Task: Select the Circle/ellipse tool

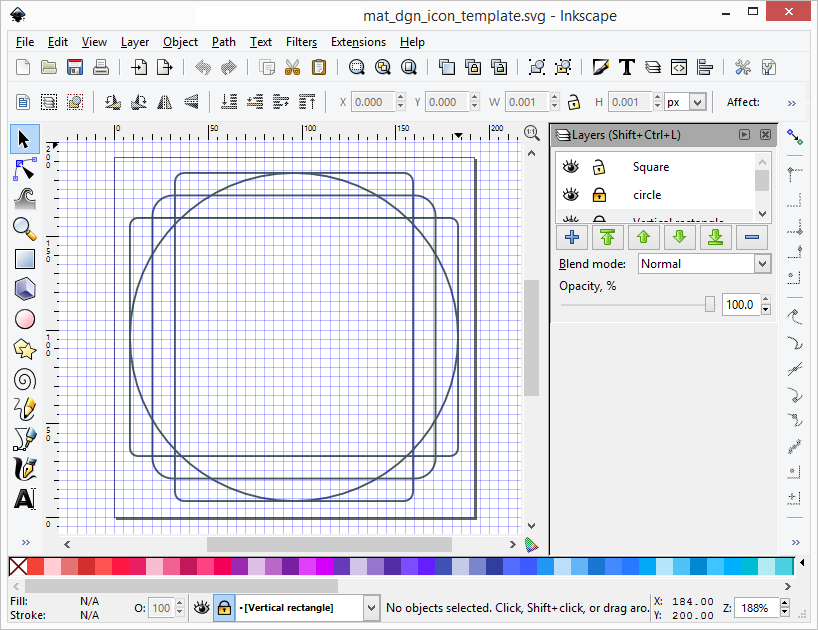Action: [24, 319]
